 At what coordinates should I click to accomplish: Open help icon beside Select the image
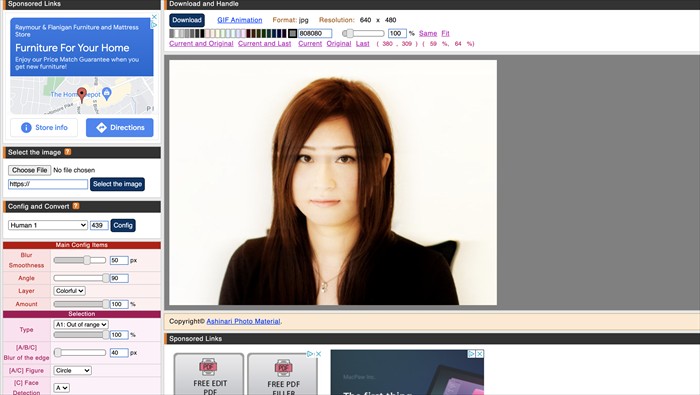[68, 152]
